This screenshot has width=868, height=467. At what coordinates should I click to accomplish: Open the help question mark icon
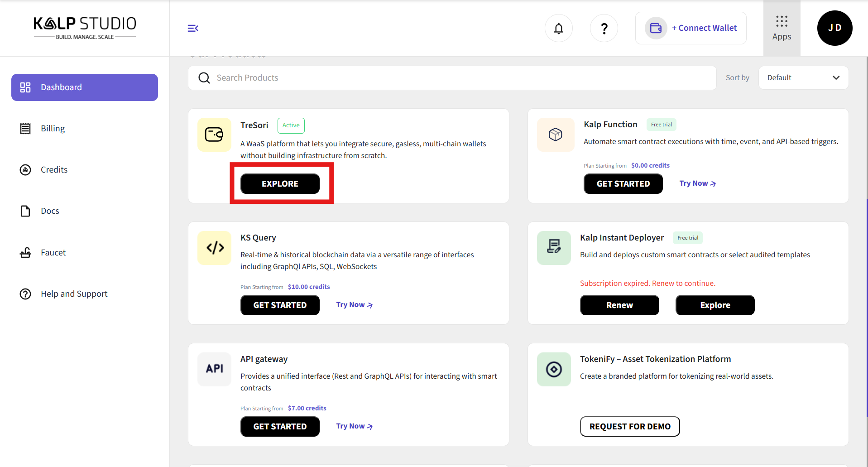point(604,28)
